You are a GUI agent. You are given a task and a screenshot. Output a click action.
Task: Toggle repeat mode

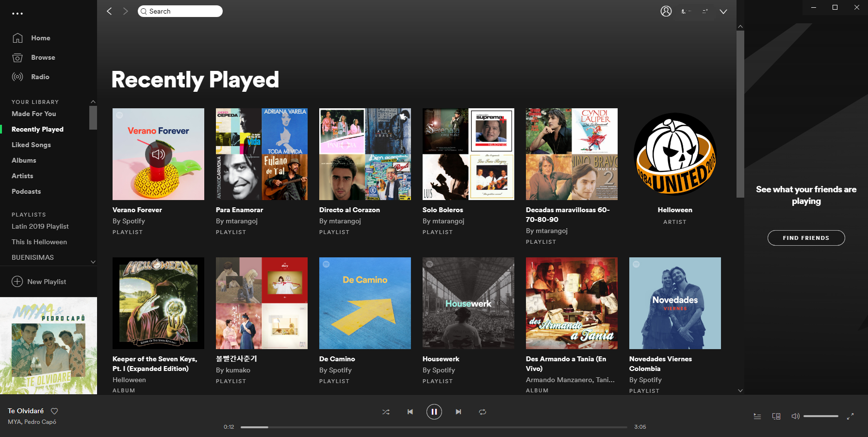[x=482, y=412]
